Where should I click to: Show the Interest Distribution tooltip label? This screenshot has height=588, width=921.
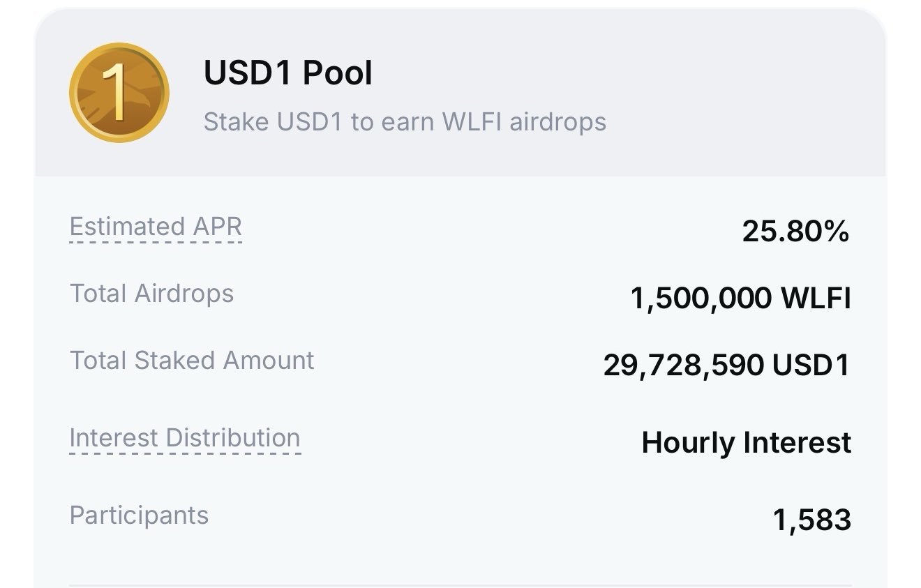(x=185, y=438)
